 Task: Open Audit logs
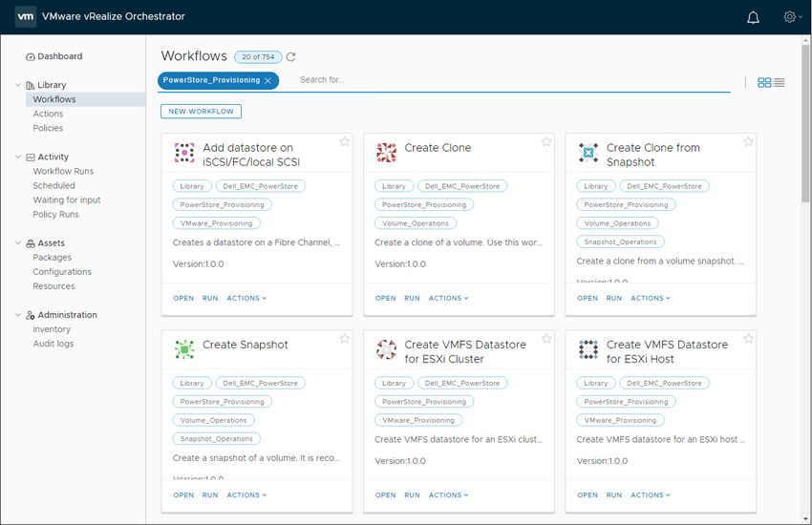pyautogui.click(x=53, y=344)
